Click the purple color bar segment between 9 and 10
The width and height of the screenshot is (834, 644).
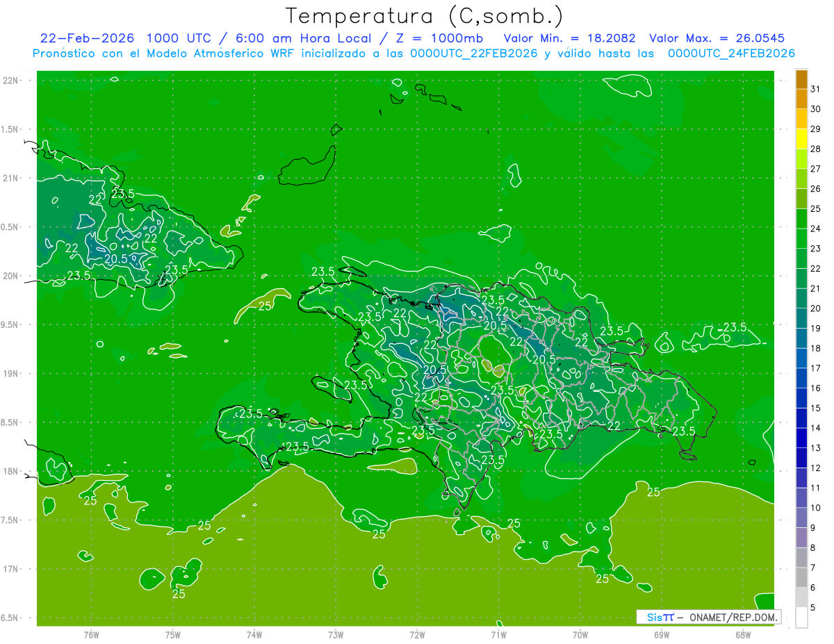point(801,518)
